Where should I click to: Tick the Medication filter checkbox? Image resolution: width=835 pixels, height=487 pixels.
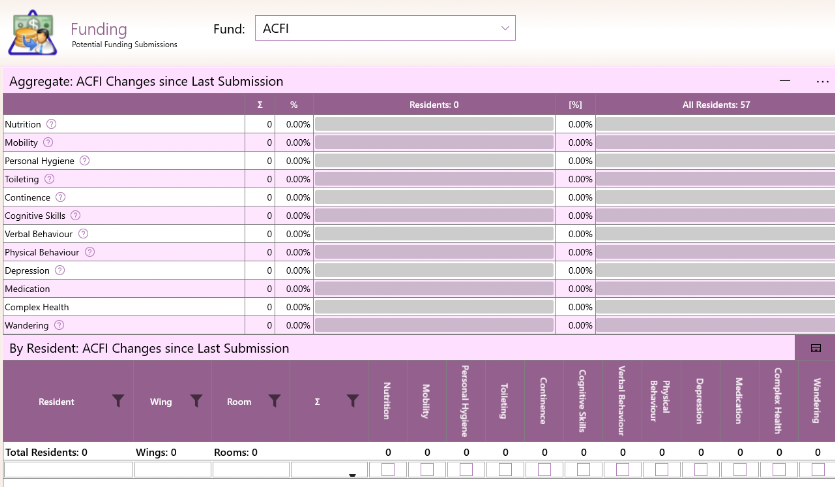(x=740, y=469)
